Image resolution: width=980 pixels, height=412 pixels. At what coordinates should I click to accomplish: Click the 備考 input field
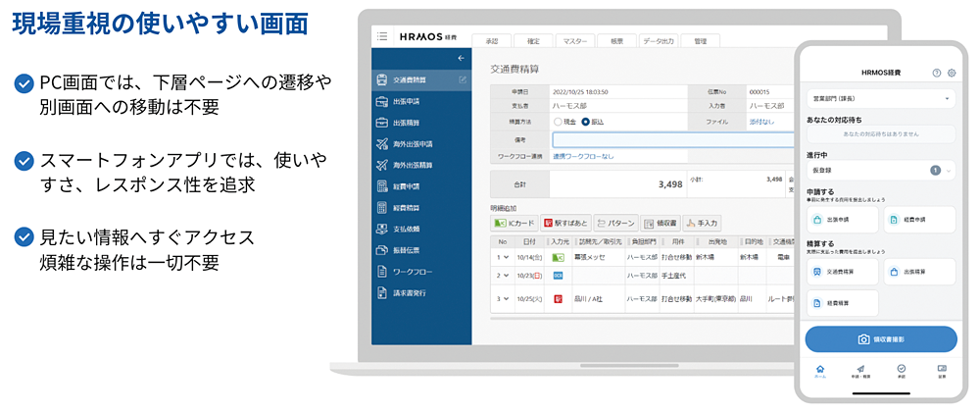(674, 139)
